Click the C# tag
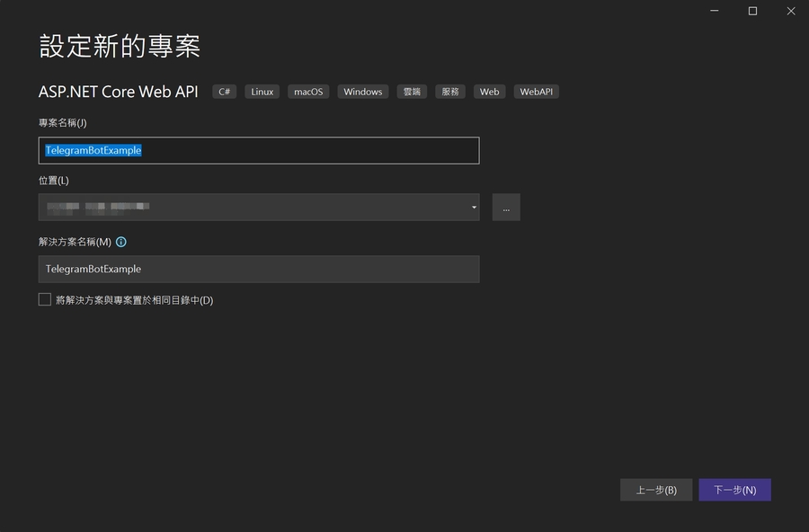809x532 pixels. (x=225, y=92)
